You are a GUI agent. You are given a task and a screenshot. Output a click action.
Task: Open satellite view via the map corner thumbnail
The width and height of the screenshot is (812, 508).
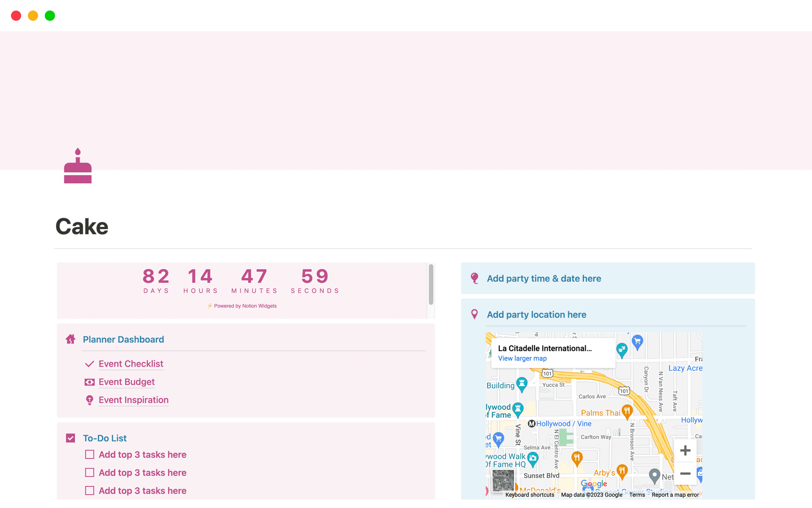[503, 480]
